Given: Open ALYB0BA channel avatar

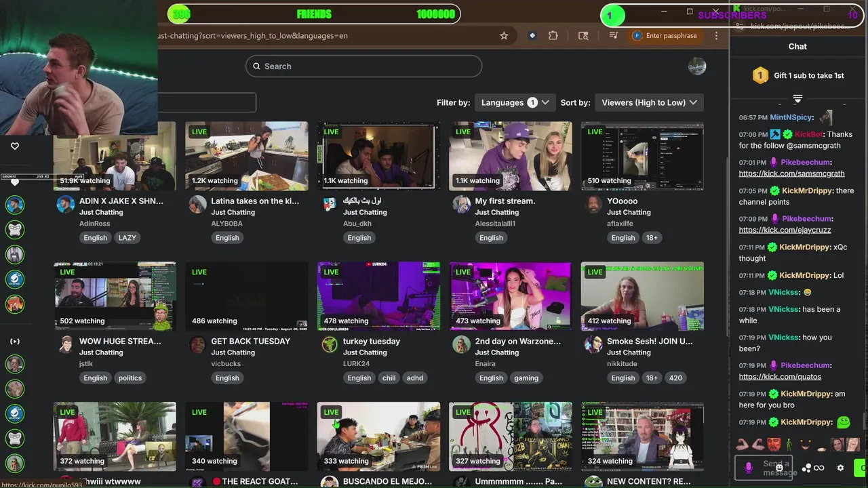Looking at the screenshot, I should click(197, 204).
